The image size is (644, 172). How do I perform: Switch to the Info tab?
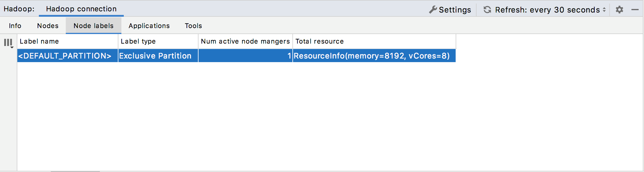click(x=15, y=26)
